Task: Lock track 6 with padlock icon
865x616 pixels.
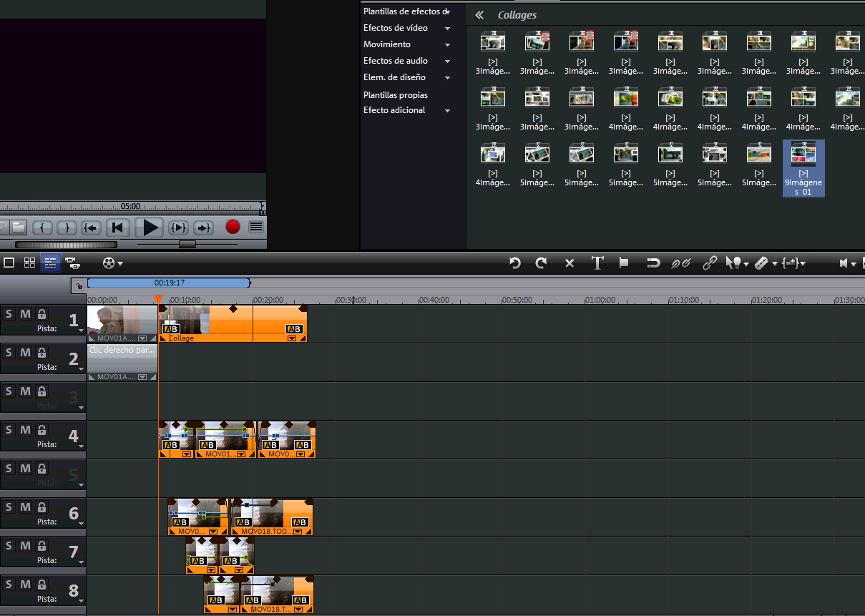Action: (41, 507)
